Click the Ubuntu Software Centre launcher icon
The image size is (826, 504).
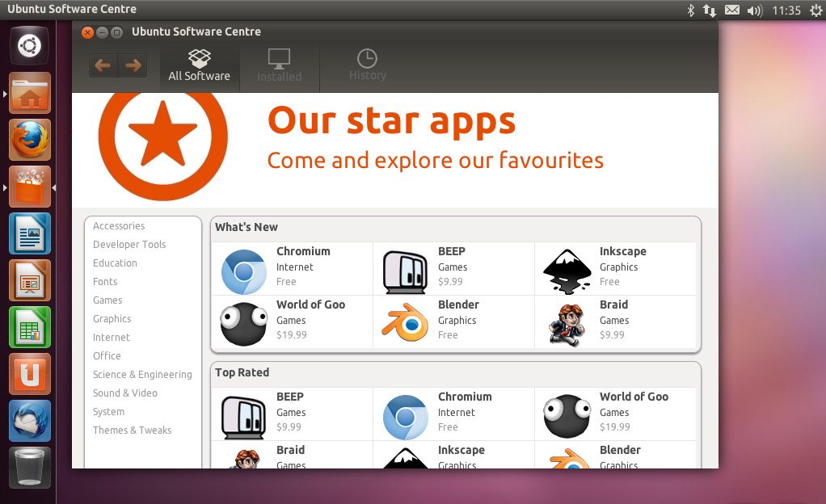[x=29, y=187]
